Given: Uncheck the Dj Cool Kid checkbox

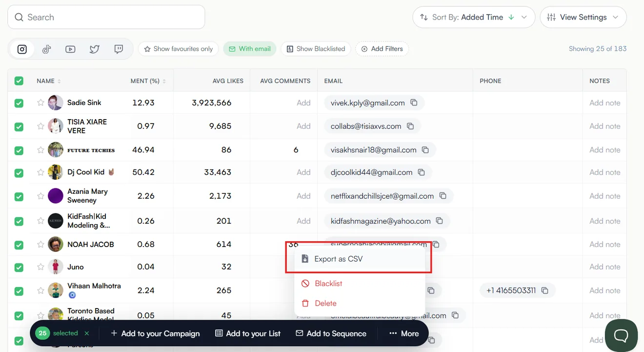Looking at the screenshot, I should click(19, 173).
